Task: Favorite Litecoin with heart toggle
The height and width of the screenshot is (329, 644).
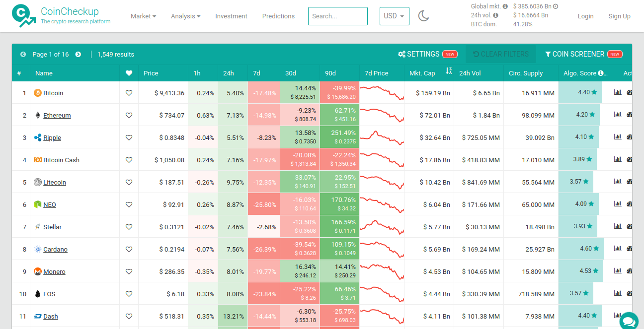Action: 129,182
